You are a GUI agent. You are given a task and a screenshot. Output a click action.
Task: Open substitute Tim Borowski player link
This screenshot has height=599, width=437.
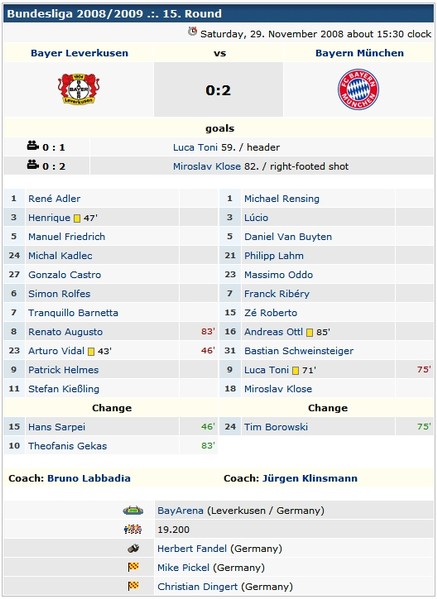pyautogui.click(x=276, y=427)
